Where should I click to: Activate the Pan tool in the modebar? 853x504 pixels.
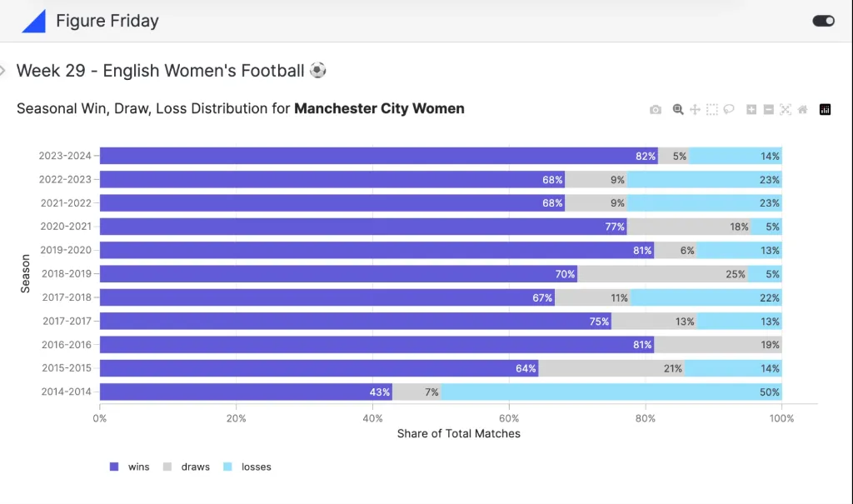(695, 109)
